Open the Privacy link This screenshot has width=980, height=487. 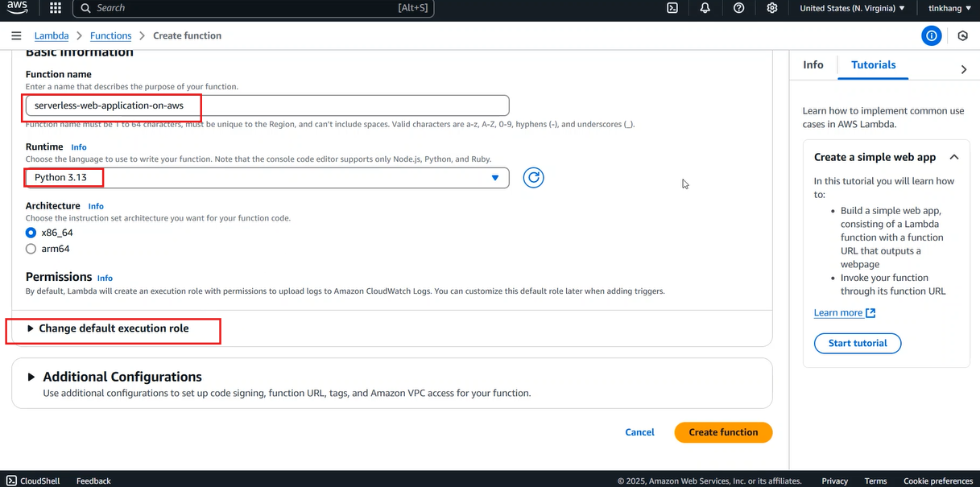(834, 481)
